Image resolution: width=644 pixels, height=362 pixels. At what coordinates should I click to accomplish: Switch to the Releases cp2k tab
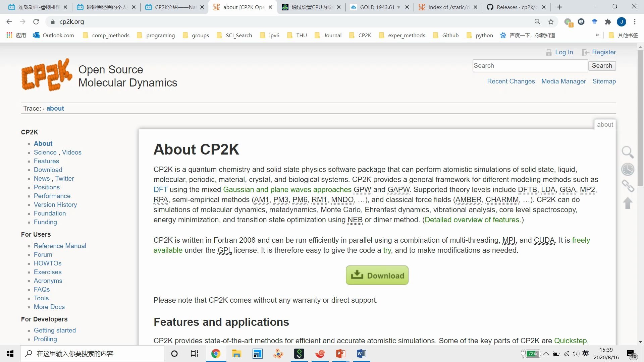pyautogui.click(x=514, y=7)
